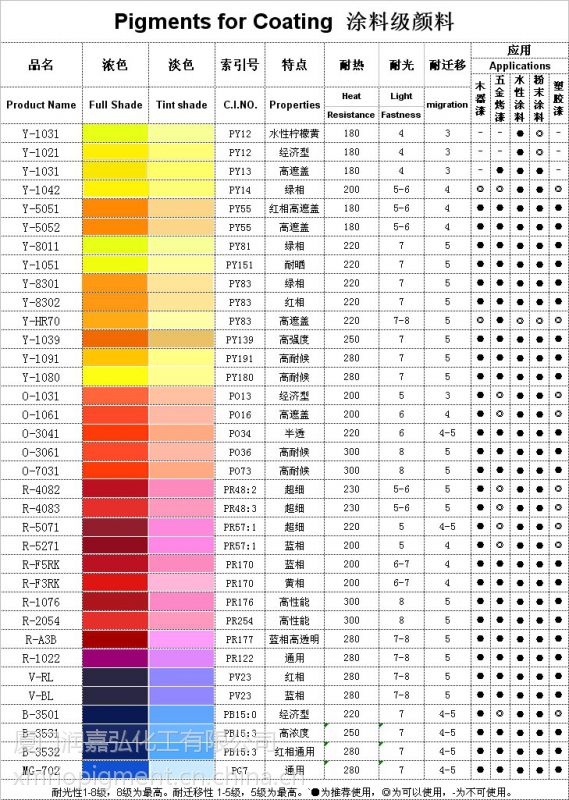The width and height of the screenshot is (569, 800).
Task: Click the 'Applications' header
Action: click(519, 66)
